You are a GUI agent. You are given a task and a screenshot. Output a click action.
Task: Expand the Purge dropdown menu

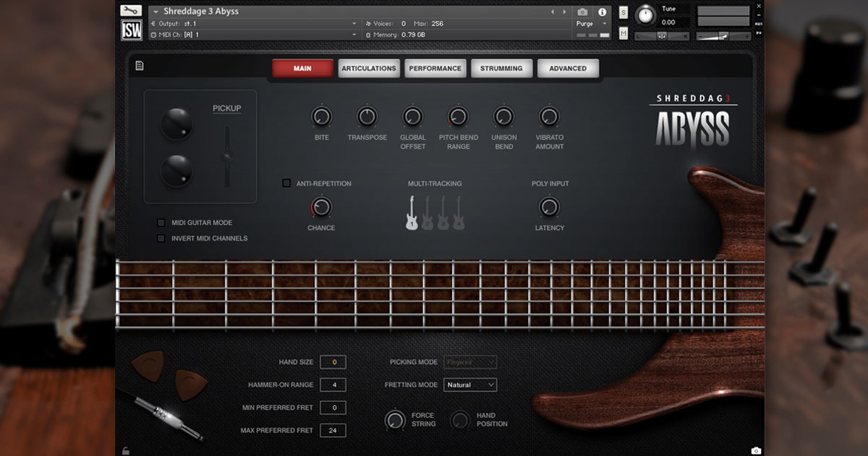coord(588,24)
